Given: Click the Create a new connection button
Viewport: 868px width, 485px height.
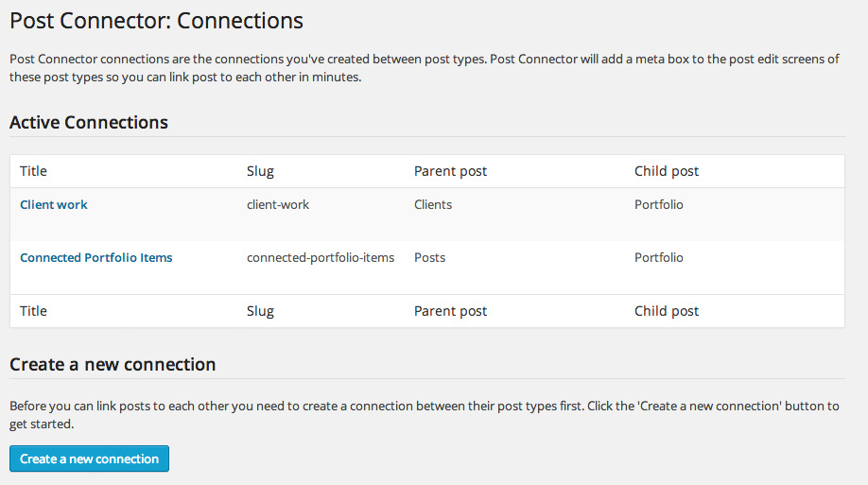Looking at the screenshot, I should [89, 459].
